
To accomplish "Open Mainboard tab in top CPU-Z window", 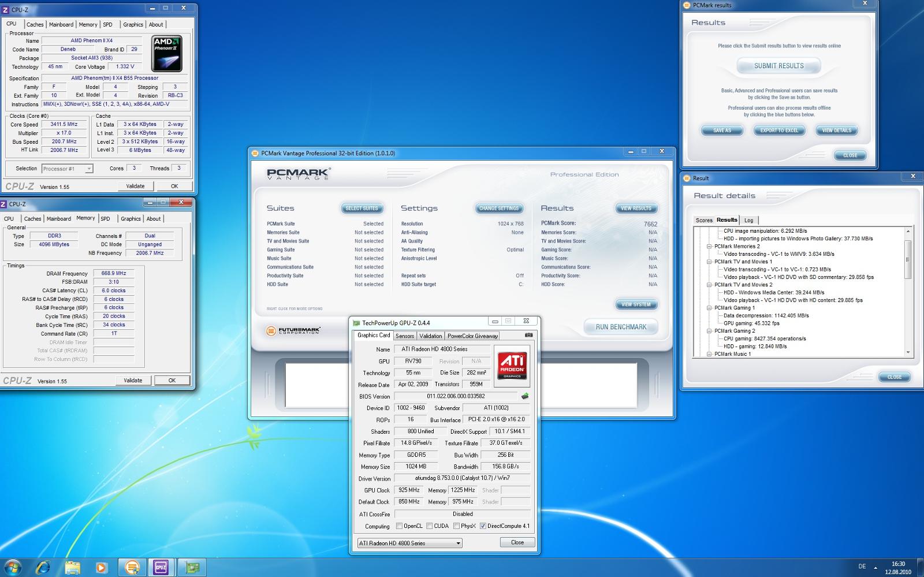I will pyautogui.click(x=61, y=24).
